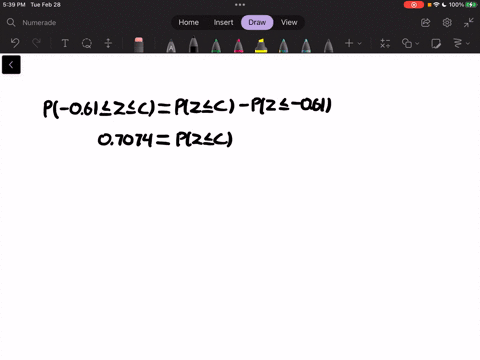Select the black marker pen

coord(193,45)
